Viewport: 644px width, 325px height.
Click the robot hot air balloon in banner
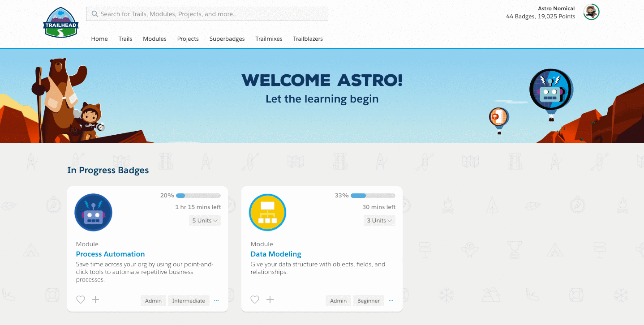click(x=551, y=95)
